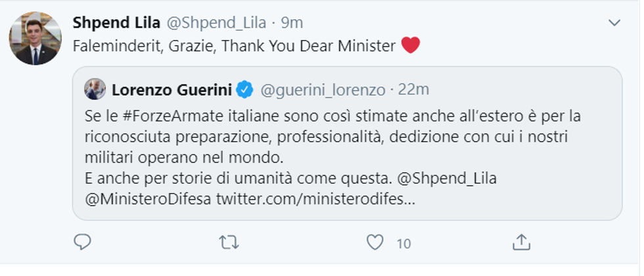The width and height of the screenshot is (644, 276).
Task: Open the share tweet icon
Action: click(521, 242)
